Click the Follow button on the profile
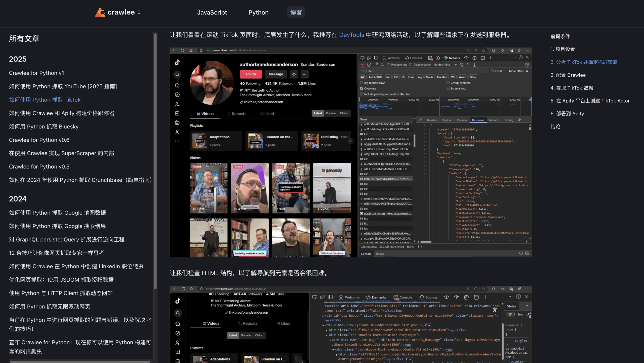This screenshot has height=363, width=644. pos(251,74)
